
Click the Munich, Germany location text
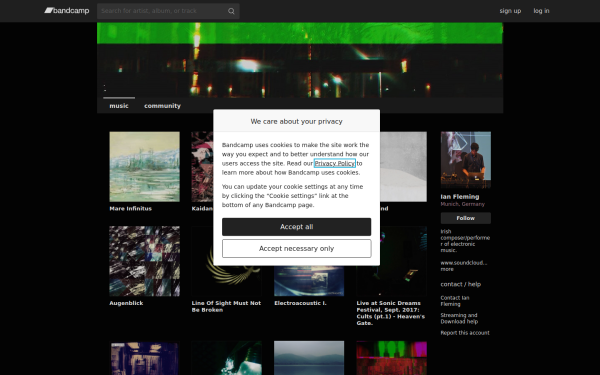pos(463,204)
